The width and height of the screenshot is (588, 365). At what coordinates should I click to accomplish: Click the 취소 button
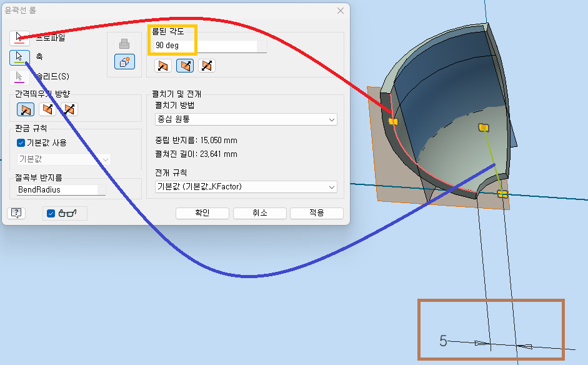tap(259, 213)
